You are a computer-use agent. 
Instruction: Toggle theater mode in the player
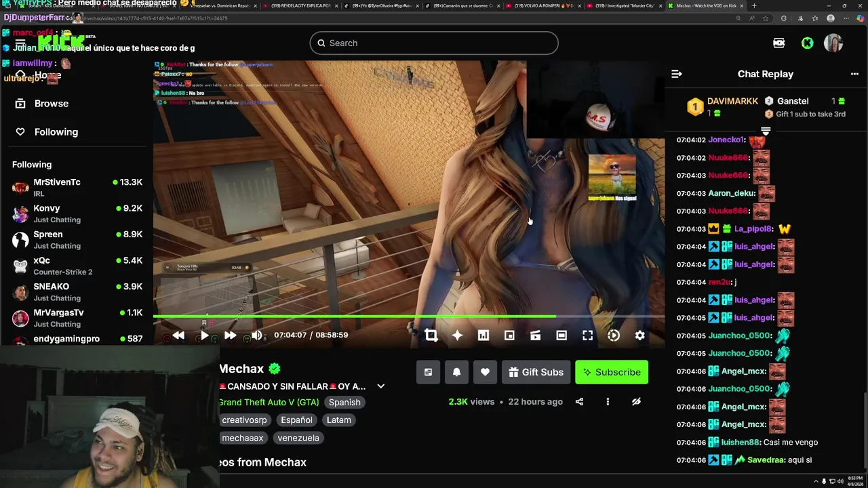[561, 335]
